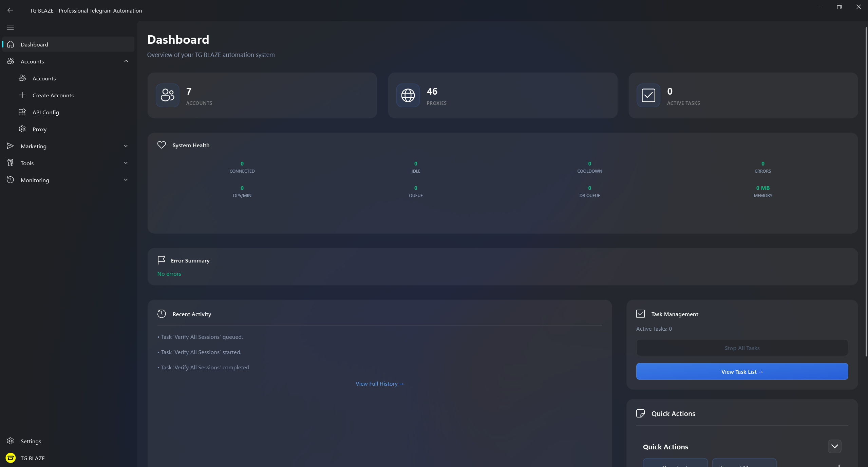Open Settings from the sidebar
This screenshot has height=467, width=868.
68,441
